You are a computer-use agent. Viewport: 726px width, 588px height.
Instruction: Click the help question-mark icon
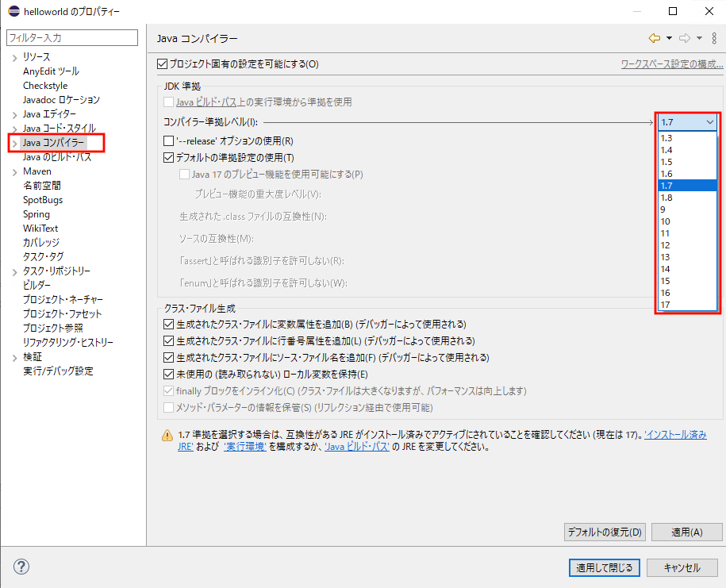point(21,567)
